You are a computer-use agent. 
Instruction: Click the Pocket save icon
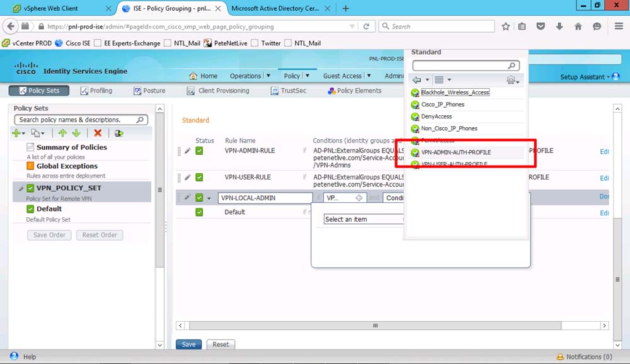click(x=541, y=26)
